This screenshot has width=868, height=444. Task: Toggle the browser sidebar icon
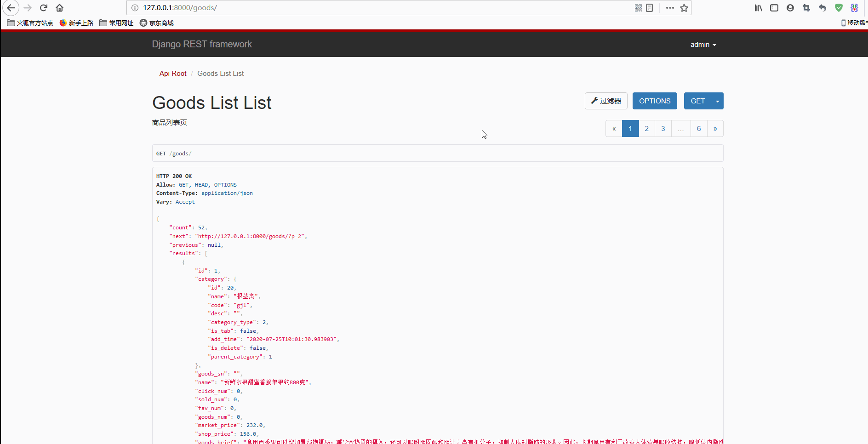click(774, 8)
